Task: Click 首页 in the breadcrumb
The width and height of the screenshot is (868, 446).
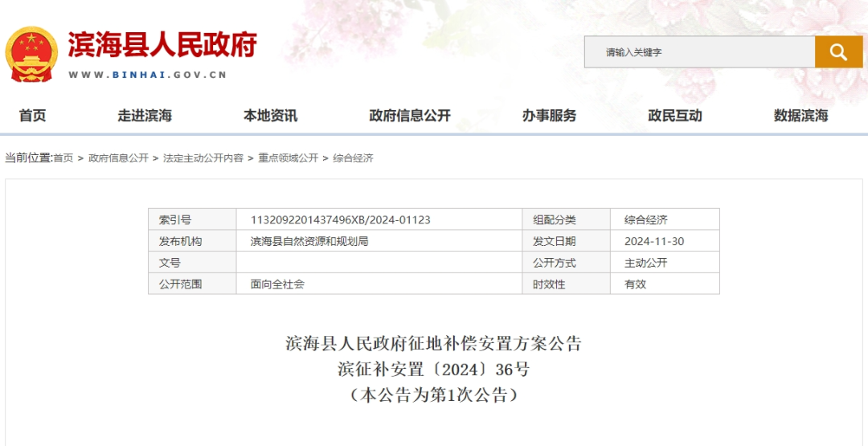Action: pyautogui.click(x=63, y=158)
